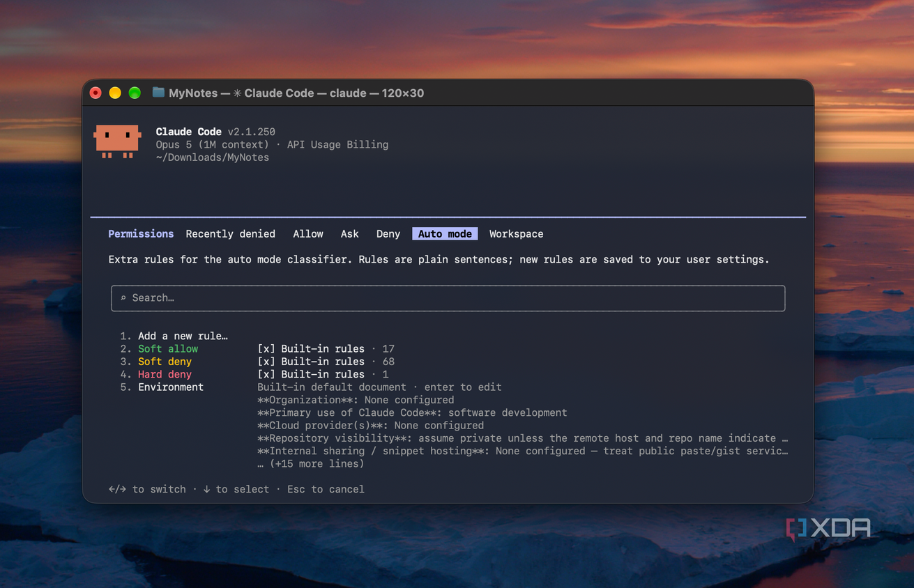Minimize the terminal with yellow button
The width and height of the screenshot is (914, 588).
click(115, 93)
